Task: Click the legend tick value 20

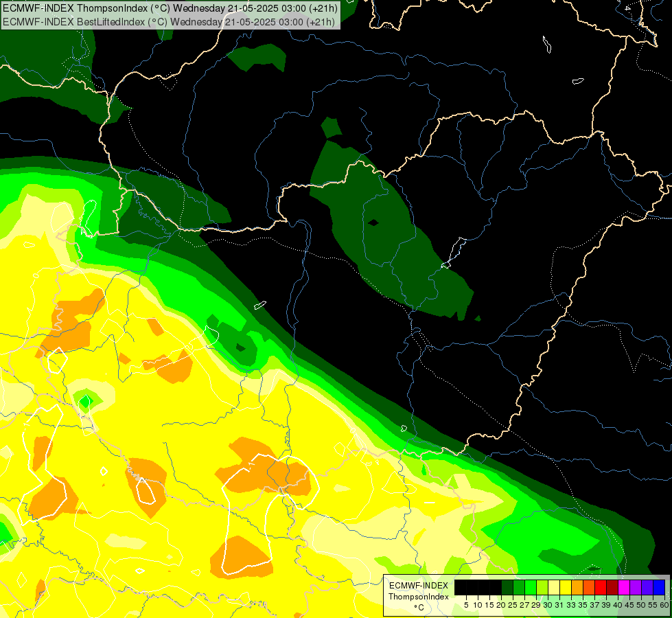Action: click(501, 605)
